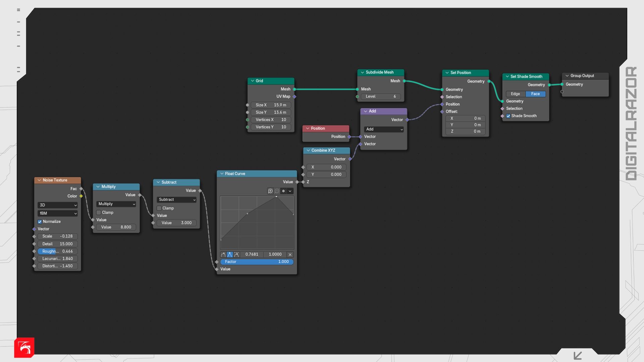The width and height of the screenshot is (644, 362).
Task: Click the Float Curve Factor slider
Action: [x=257, y=262]
